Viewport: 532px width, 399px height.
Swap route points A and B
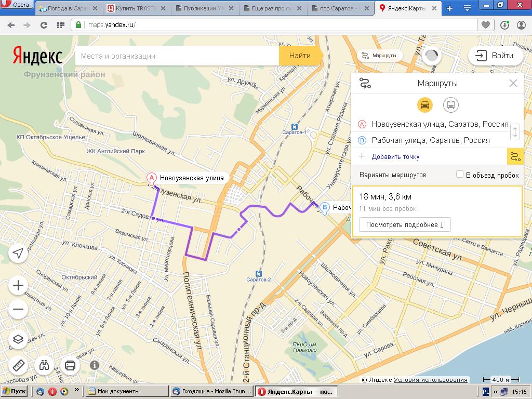coord(515,132)
